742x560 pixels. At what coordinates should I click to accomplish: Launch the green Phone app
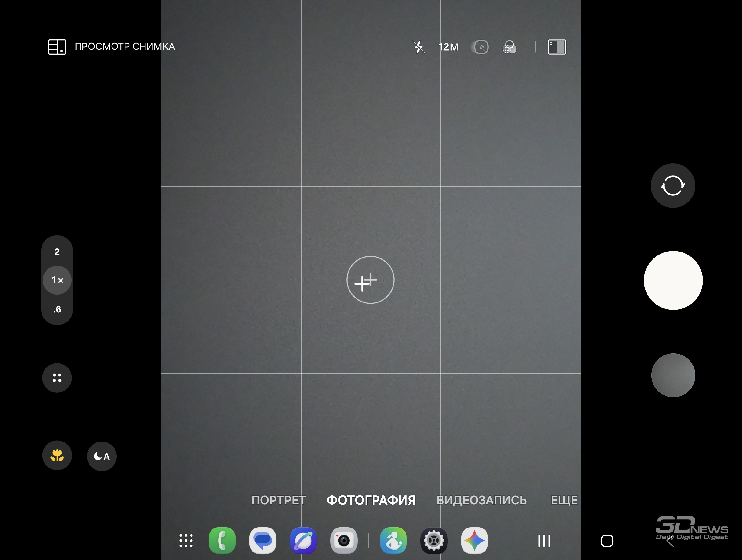point(222,541)
